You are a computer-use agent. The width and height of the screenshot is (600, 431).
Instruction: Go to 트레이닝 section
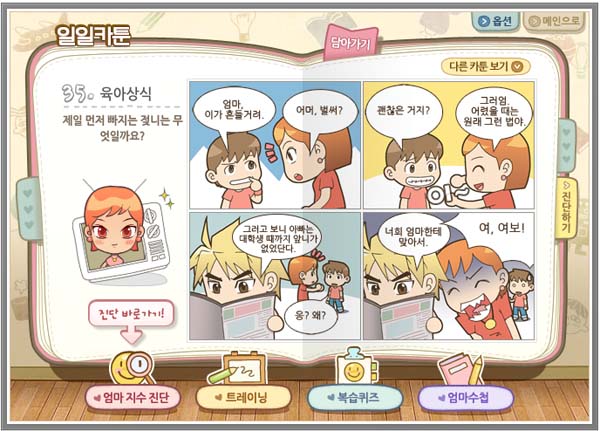(243, 397)
